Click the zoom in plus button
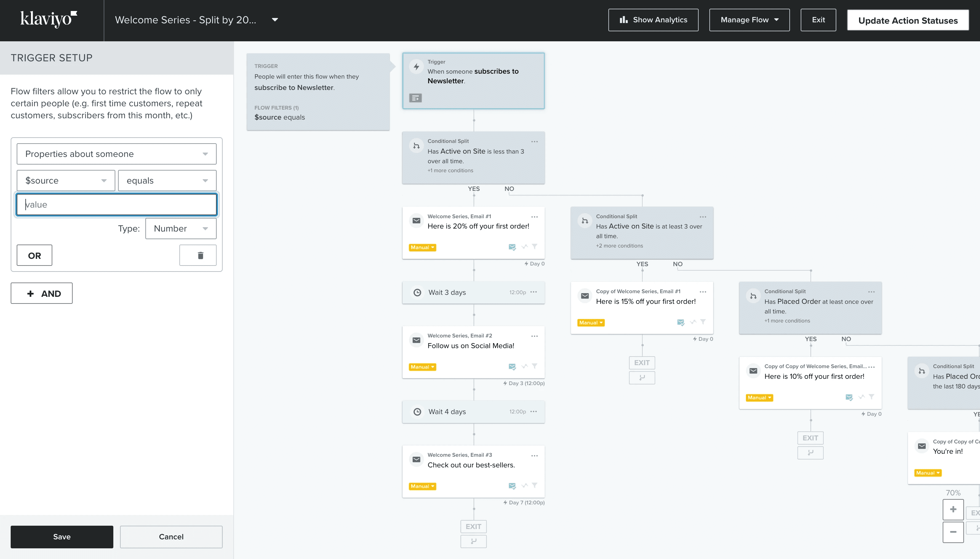This screenshot has height=559, width=980. [953, 509]
